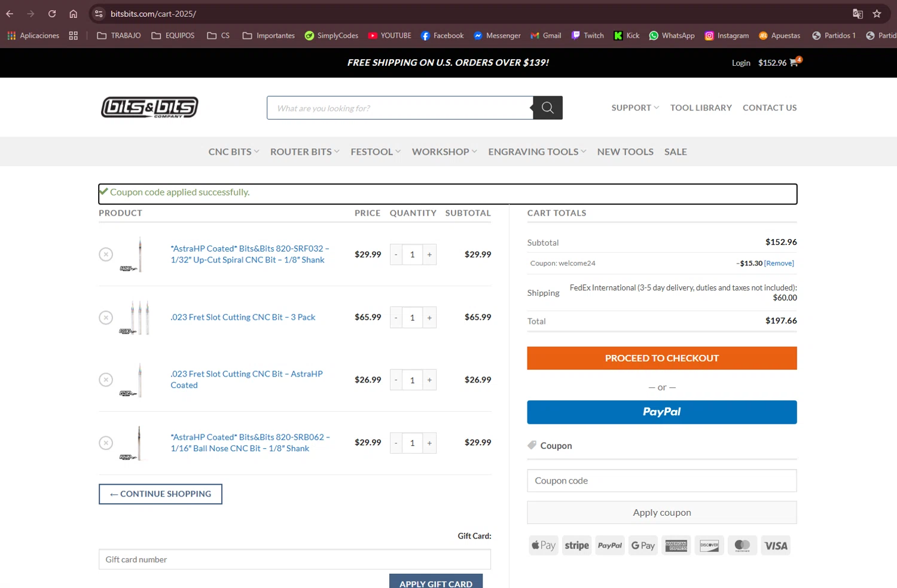Viewport: 897px width, 588px height.
Task: Open the Fret Slot 3 Pack thumbnail
Action: point(139,317)
